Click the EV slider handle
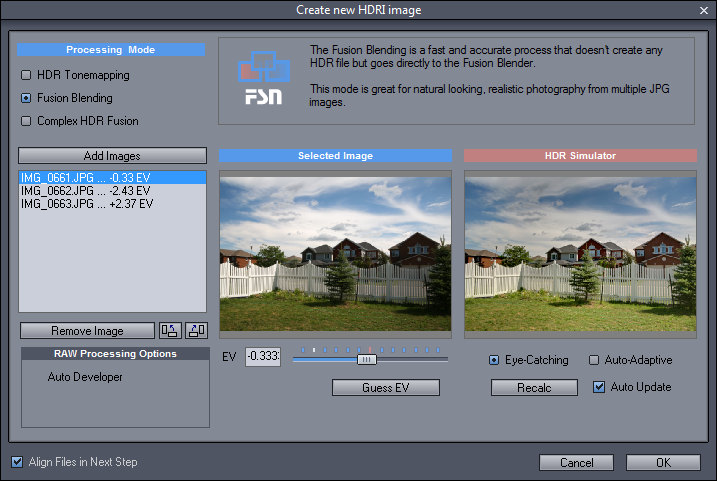This screenshot has width=717, height=481. pyautogui.click(x=367, y=360)
